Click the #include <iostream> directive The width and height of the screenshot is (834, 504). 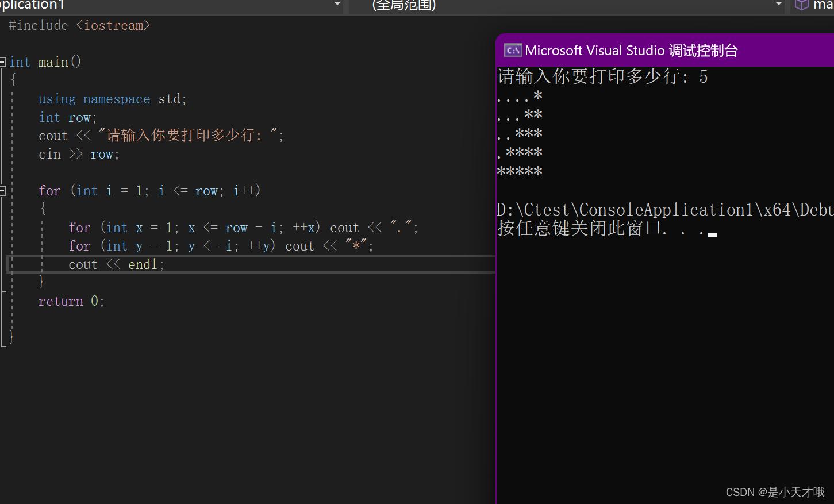[79, 25]
